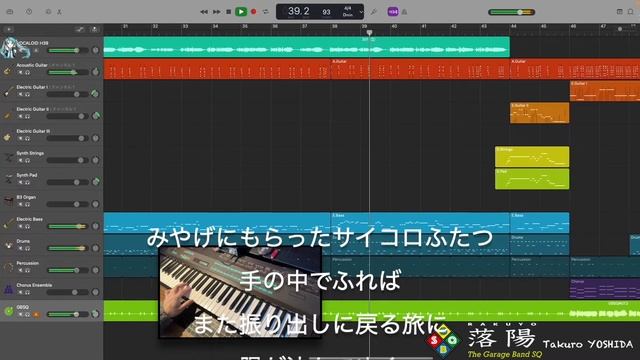
Task: Select the Acoustic Guitar track icon
Action: [8, 71]
